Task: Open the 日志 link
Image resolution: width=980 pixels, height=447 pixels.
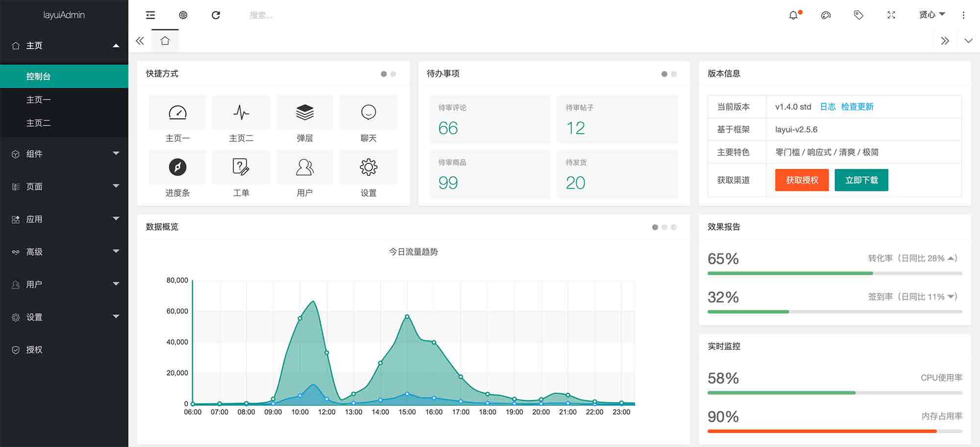Action: coord(828,107)
